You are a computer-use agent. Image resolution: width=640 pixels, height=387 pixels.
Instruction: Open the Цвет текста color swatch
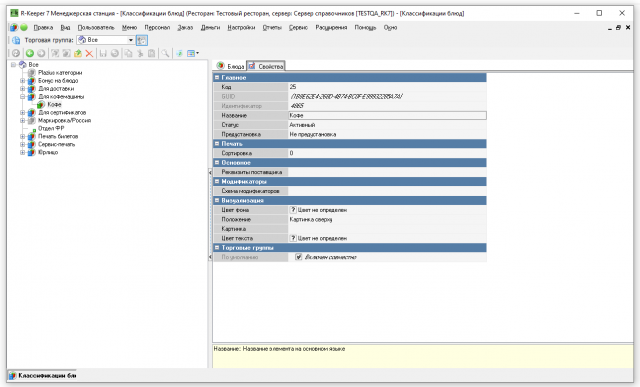[293, 238]
